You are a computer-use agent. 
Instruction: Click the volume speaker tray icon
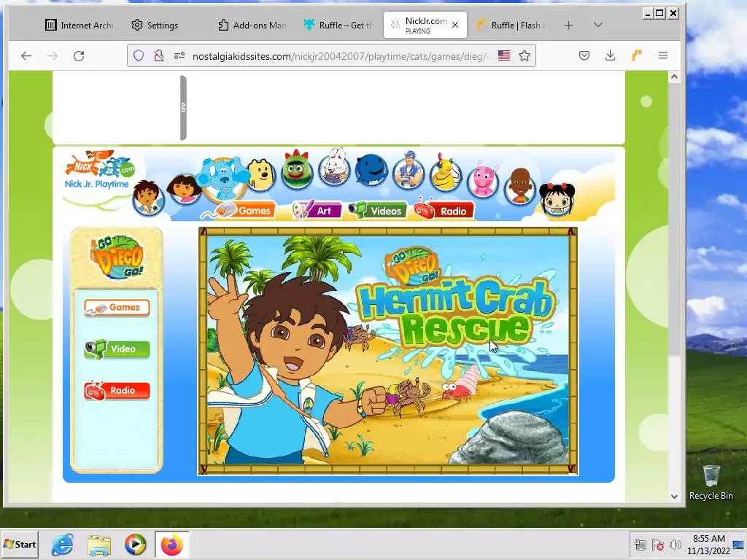pos(675,545)
